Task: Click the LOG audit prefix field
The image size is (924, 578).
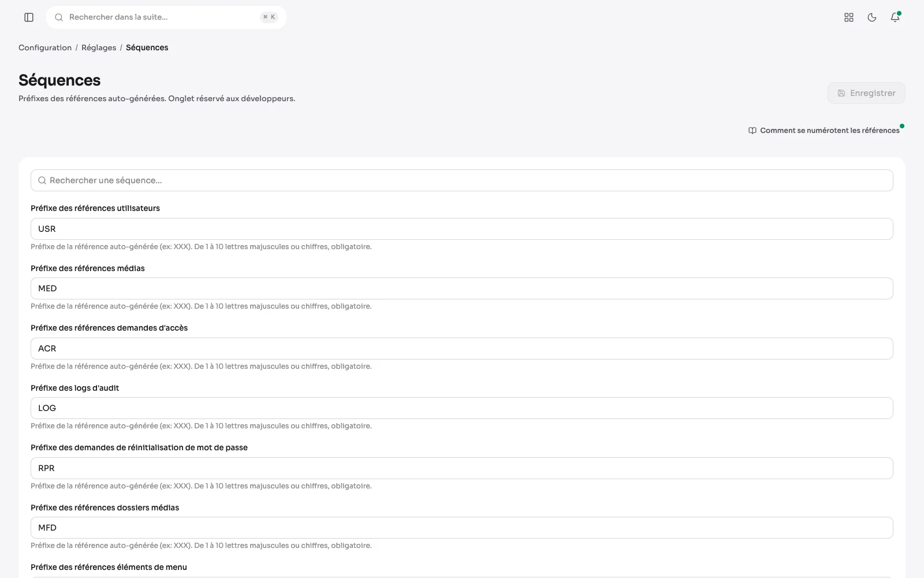Action: (462, 408)
